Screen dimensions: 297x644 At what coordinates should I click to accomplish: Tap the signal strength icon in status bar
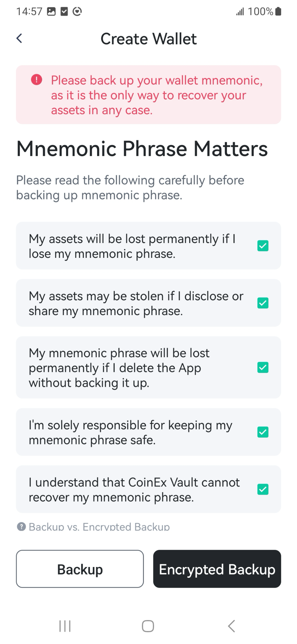pos(240,12)
